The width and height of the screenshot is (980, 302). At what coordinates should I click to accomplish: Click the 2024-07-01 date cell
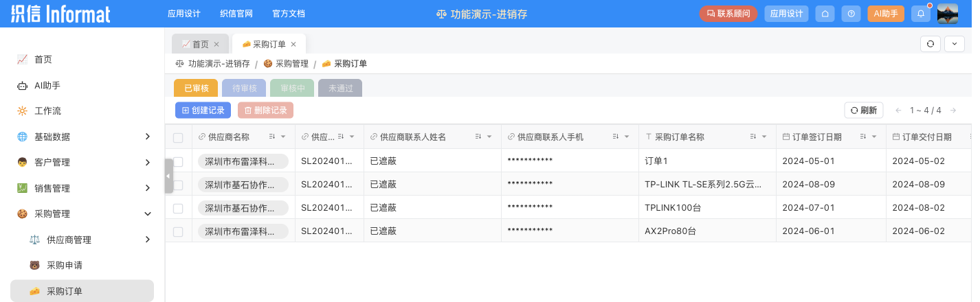coord(831,208)
